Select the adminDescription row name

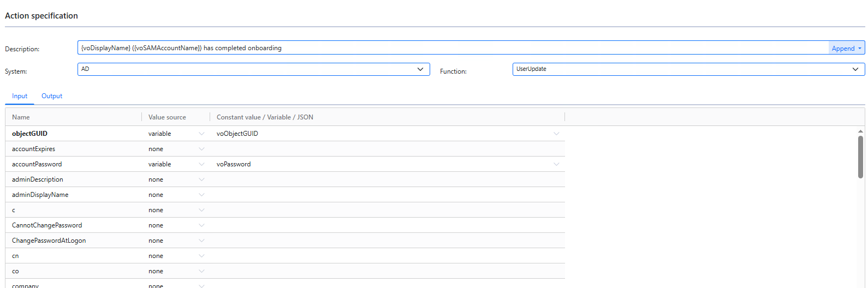click(x=38, y=179)
